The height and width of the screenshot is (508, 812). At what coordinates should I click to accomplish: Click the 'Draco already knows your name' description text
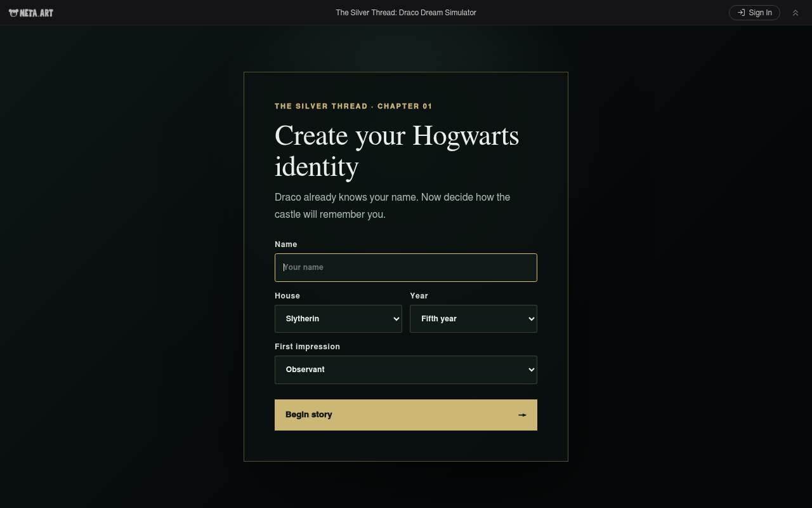pos(393,206)
